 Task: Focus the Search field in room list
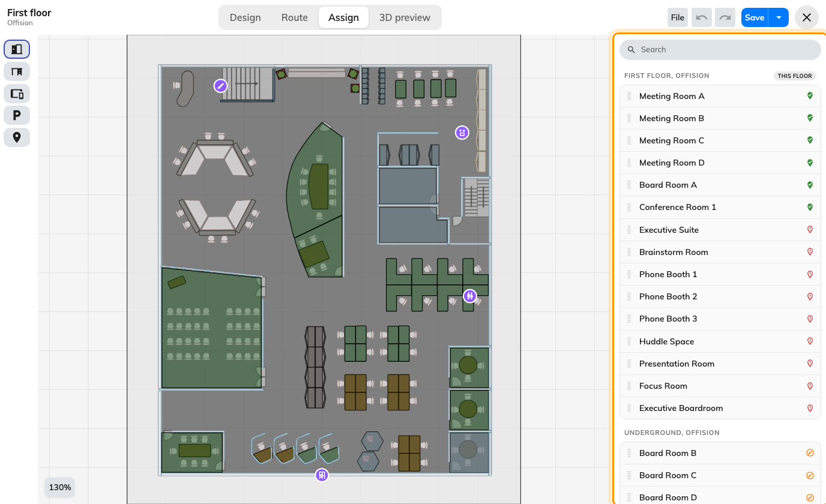tap(720, 50)
